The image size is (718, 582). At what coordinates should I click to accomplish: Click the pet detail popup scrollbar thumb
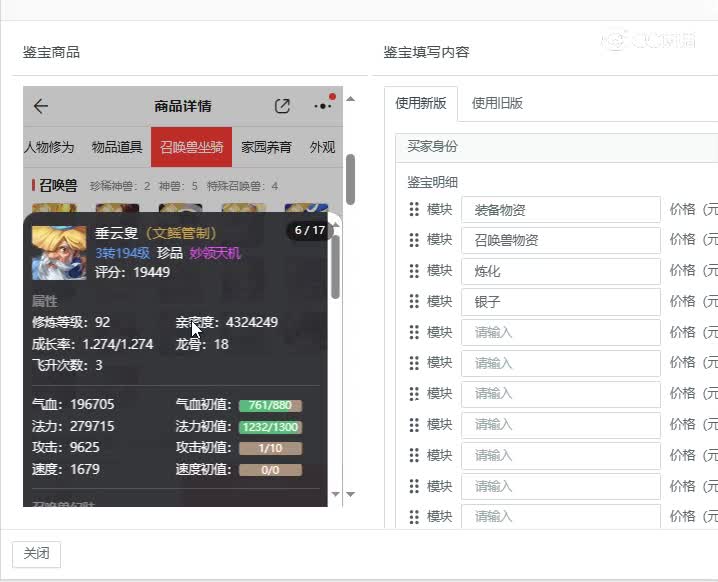coord(335,267)
